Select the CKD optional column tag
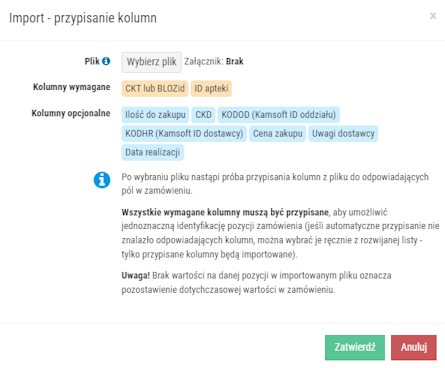The height and width of the screenshot is (368, 445). click(x=203, y=115)
